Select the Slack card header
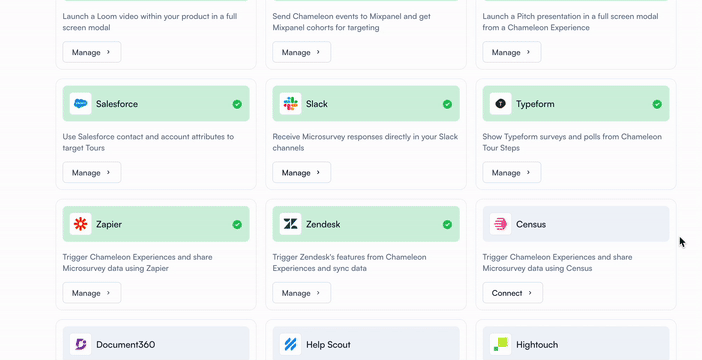The width and height of the screenshot is (702, 360). tap(366, 104)
